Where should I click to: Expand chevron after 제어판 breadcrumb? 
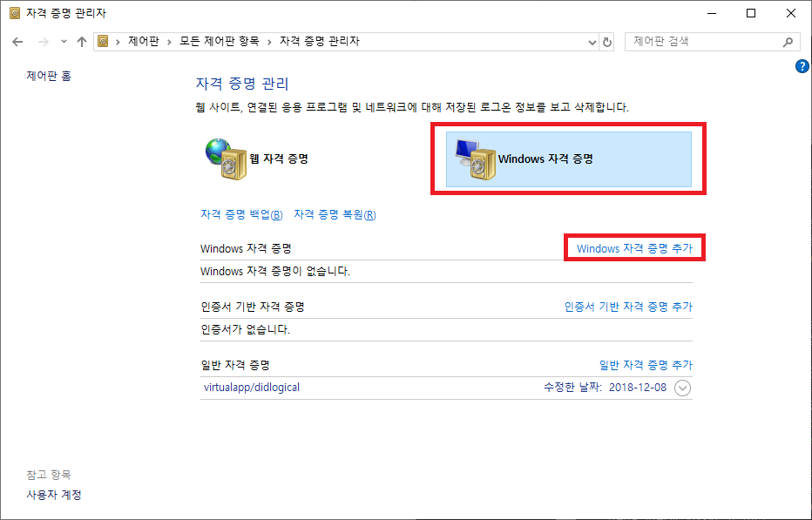[x=169, y=42]
